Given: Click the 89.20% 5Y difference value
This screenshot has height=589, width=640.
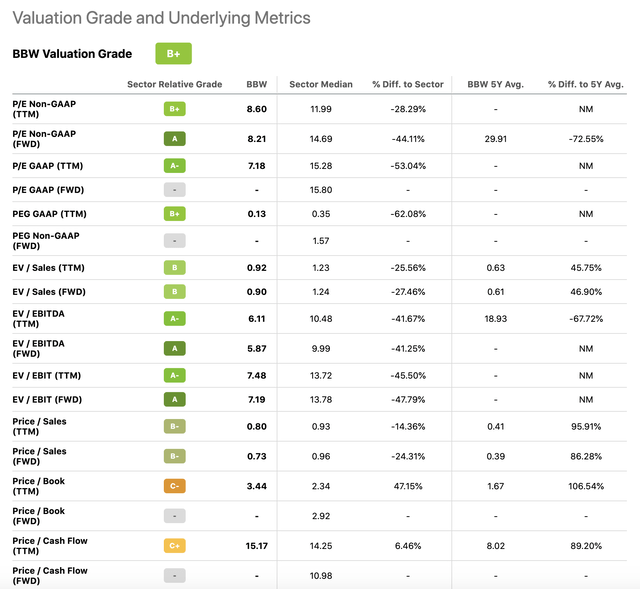Looking at the screenshot, I should pos(586,546).
